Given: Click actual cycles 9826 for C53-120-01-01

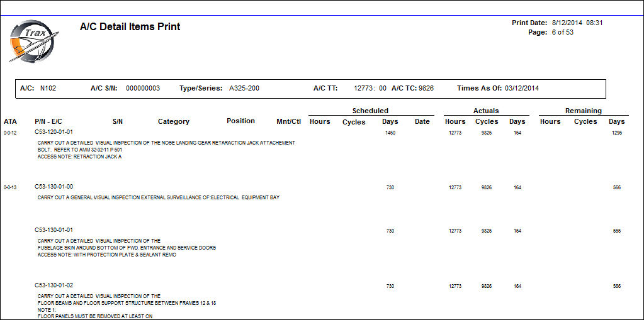Looking at the screenshot, I should (x=486, y=133).
